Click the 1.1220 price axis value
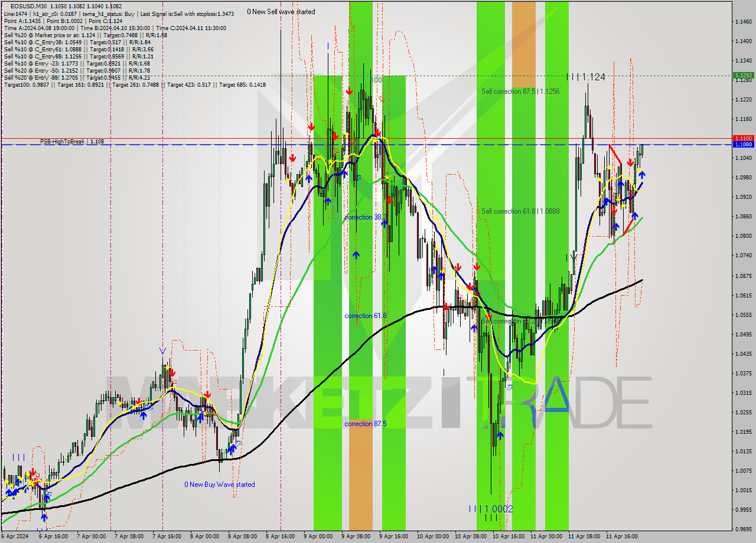This screenshot has width=756, height=543. click(743, 100)
